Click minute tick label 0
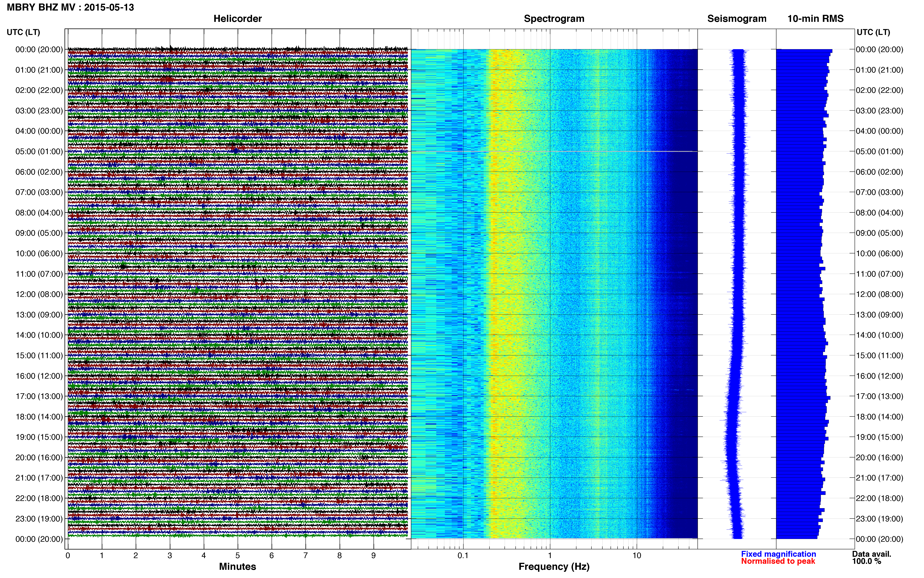Image resolution: width=924 pixels, height=578 pixels. pyautogui.click(x=68, y=555)
